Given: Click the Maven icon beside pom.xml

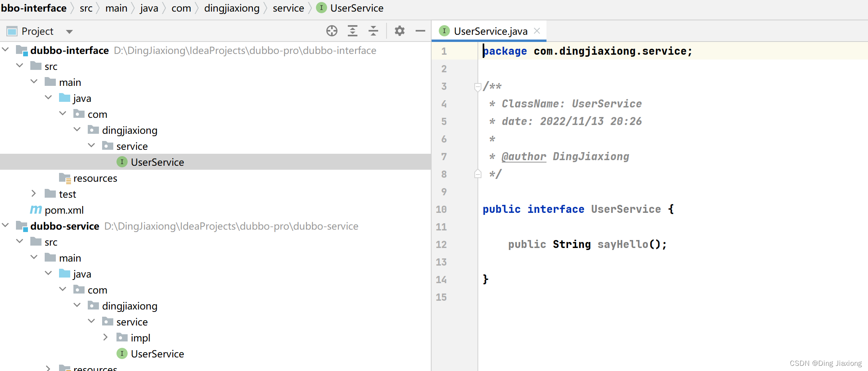Looking at the screenshot, I should tap(36, 210).
